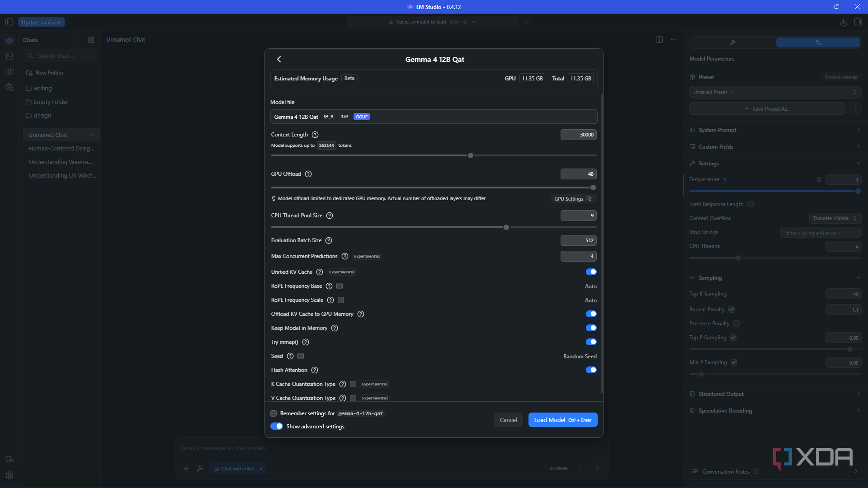868x488 pixels.
Task: Open the CPU Thread Pool Size help icon
Action: [330, 216]
